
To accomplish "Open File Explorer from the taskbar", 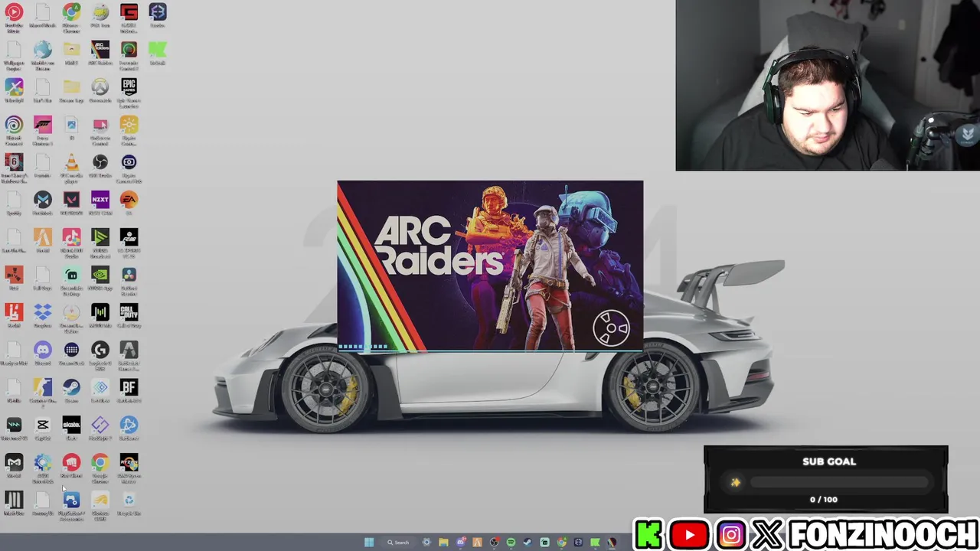I will [443, 543].
